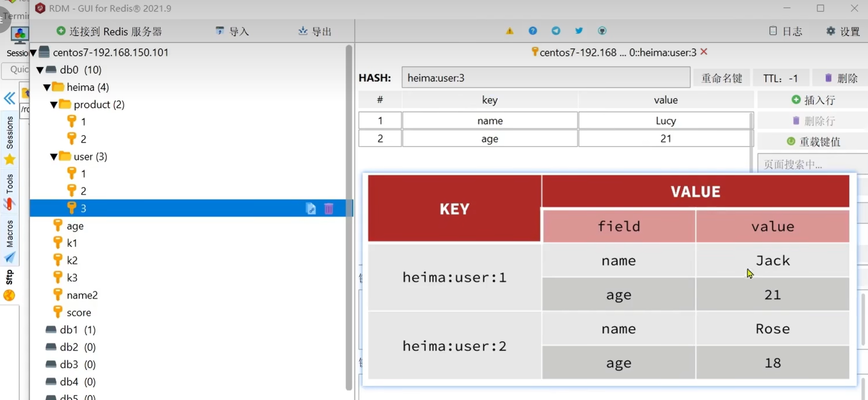Click the db1 database icon
The image size is (868, 400).
[51, 329]
